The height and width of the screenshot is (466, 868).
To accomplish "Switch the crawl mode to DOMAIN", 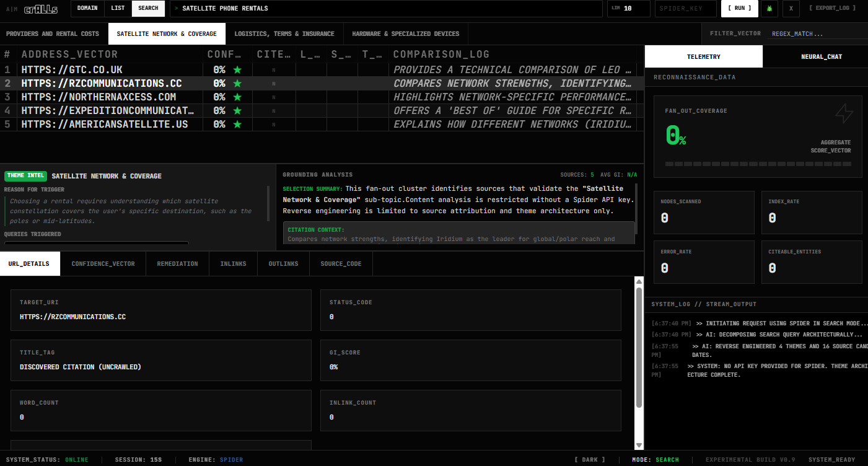I will (87, 9).
